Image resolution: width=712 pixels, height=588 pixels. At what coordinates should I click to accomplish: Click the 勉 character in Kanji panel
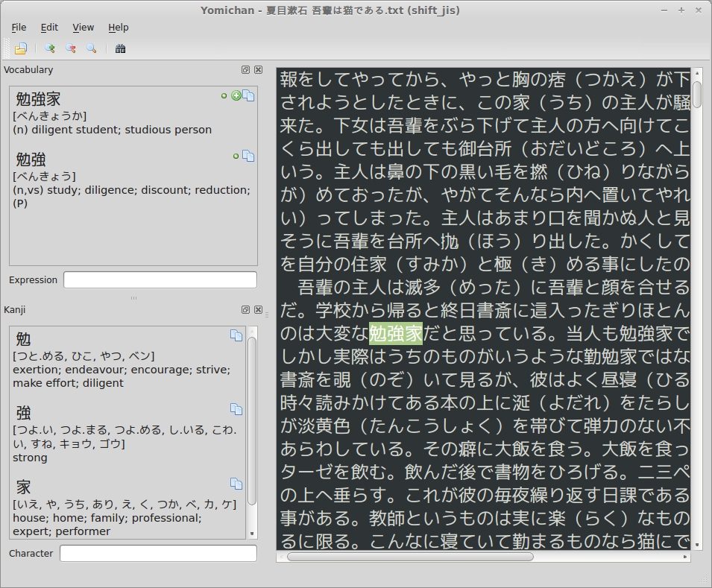pos(23,339)
